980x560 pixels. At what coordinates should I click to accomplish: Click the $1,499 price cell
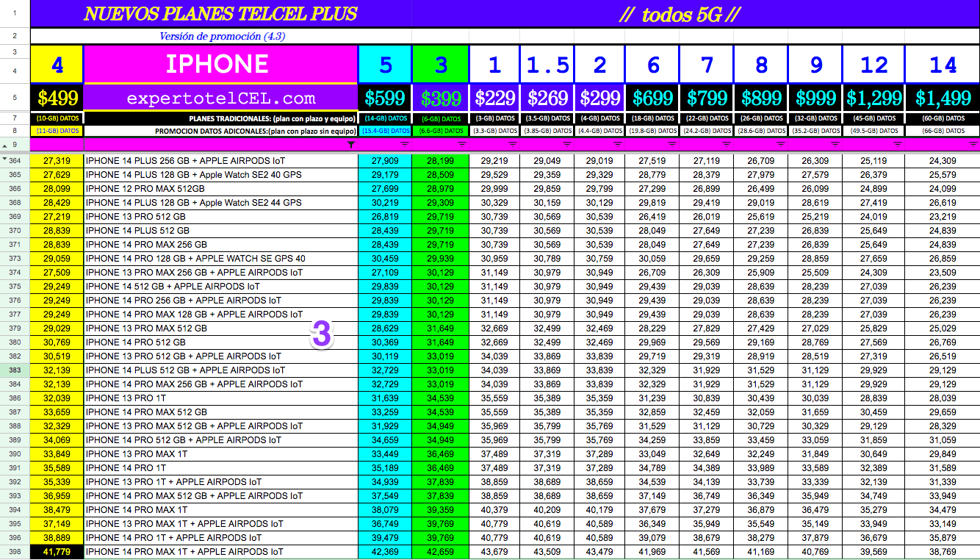(x=943, y=98)
